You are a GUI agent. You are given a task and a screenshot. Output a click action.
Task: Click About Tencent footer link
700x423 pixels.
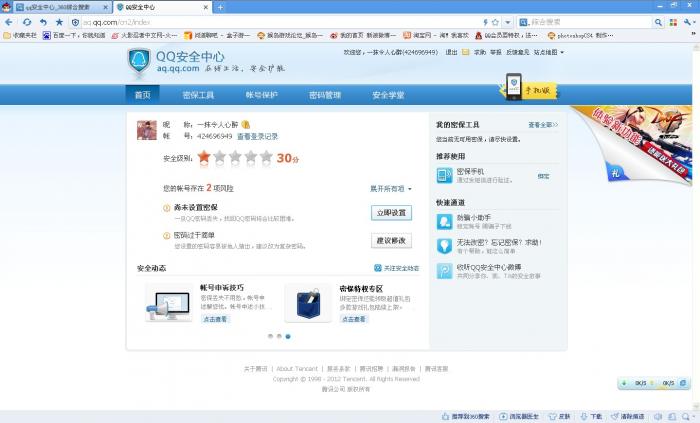click(x=297, y=369)
